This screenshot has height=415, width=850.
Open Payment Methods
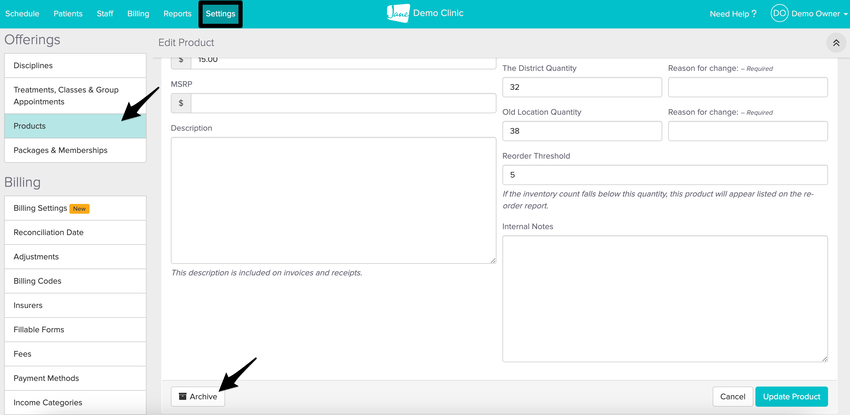pyautogui.click(x=75, y=378)
